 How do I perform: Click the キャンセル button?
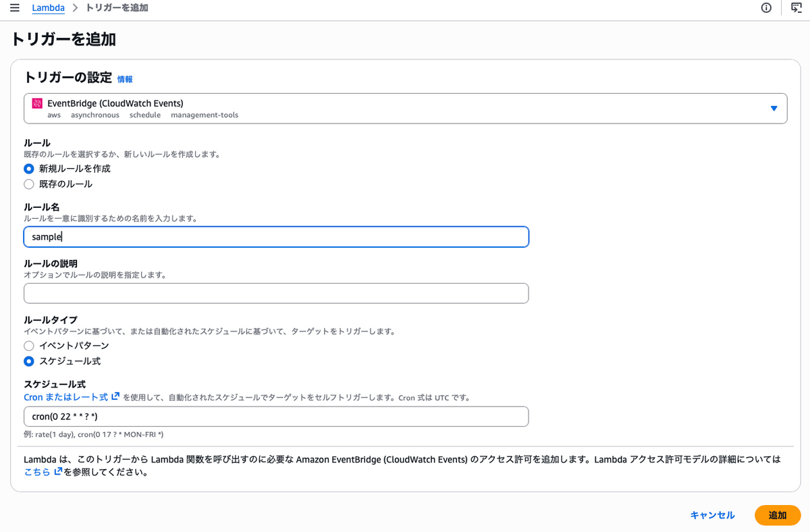pos(712,515)
